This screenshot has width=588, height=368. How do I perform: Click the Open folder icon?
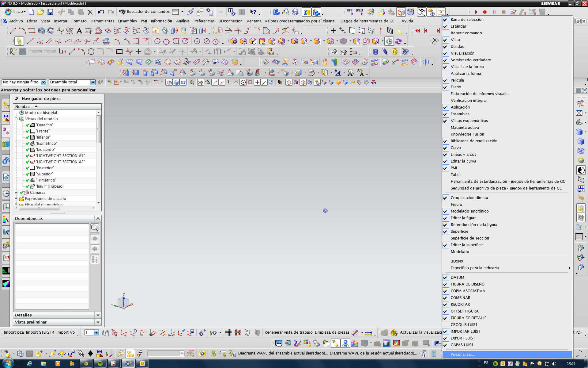click(40, 12)
